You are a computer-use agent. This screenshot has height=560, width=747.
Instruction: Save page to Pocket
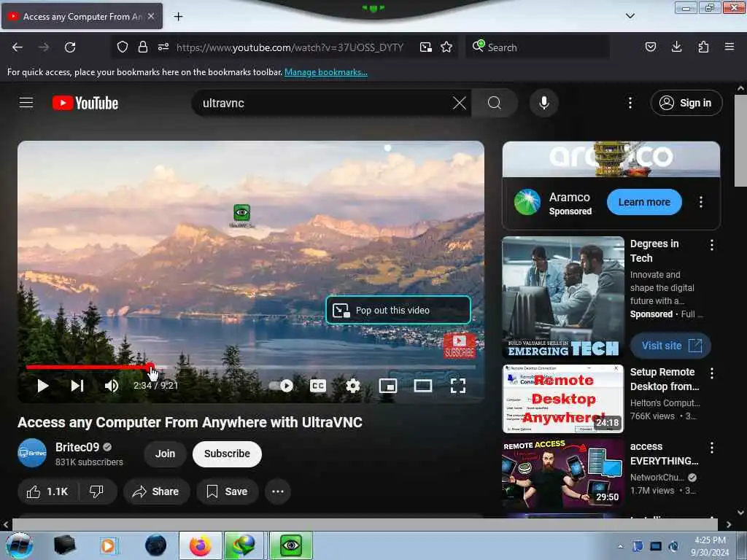pos(650,47)
